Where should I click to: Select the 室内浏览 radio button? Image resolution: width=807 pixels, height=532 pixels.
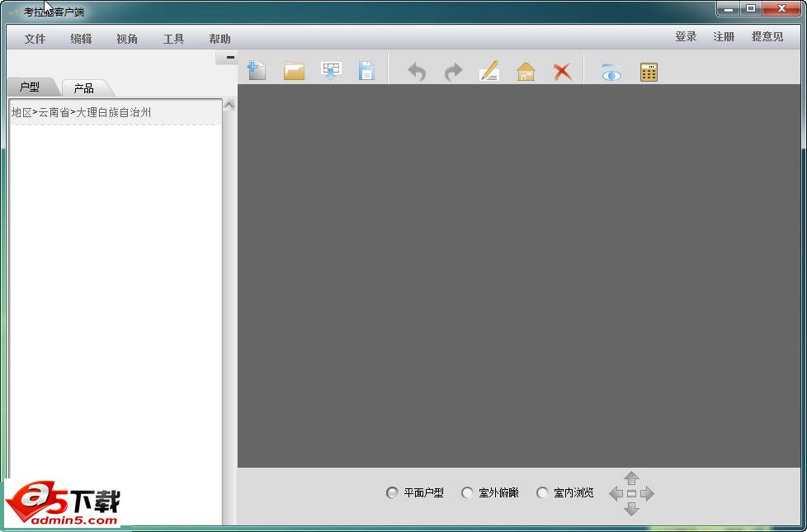542,493
